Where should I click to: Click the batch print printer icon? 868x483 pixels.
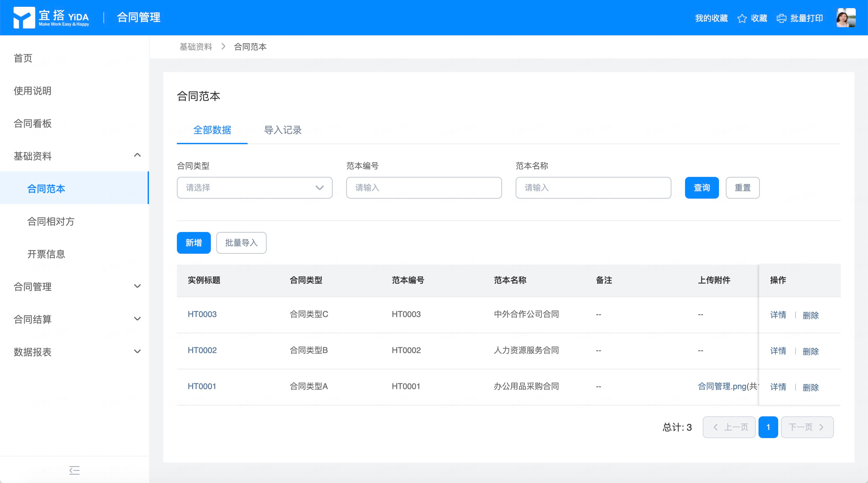(x=781, y=18)
